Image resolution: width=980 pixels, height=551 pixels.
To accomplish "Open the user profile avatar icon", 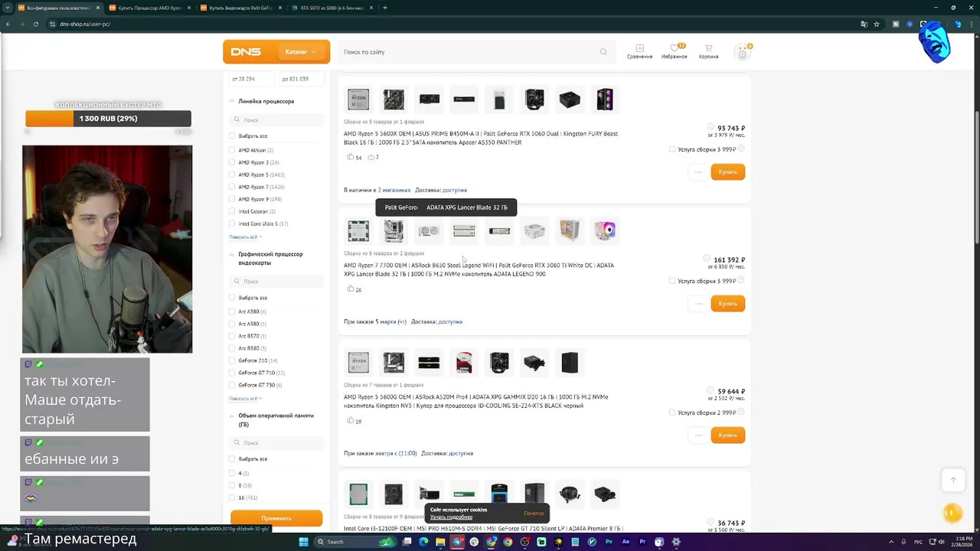I will [x=741, y=52].
